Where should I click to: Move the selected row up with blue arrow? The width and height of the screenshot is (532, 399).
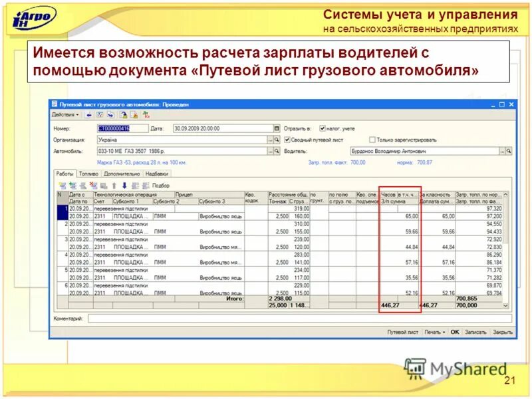(114, 185)
